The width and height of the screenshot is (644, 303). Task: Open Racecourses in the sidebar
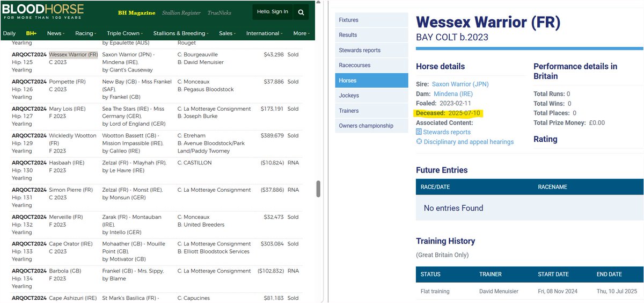[371, 65]
